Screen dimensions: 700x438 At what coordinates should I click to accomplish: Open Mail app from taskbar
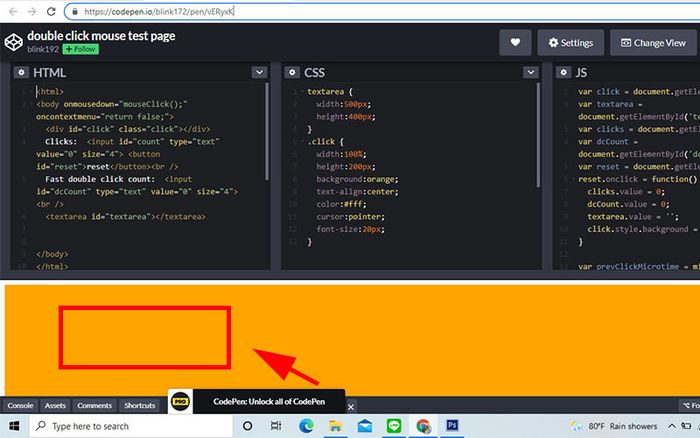tap(365, 426)
